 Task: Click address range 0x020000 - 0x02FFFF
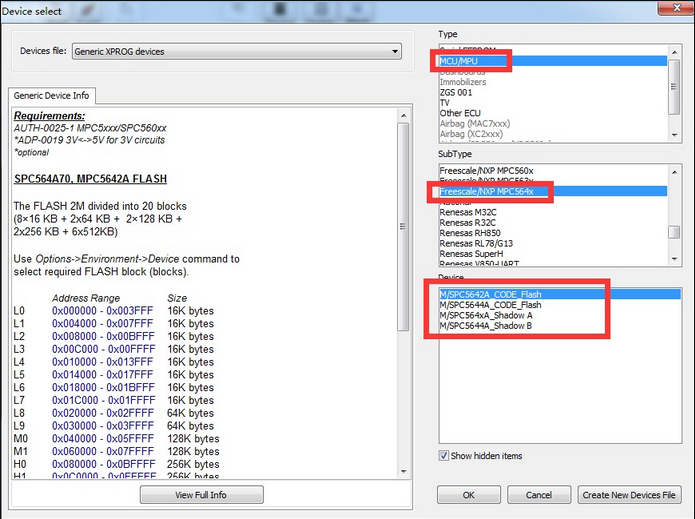point(103,413)
